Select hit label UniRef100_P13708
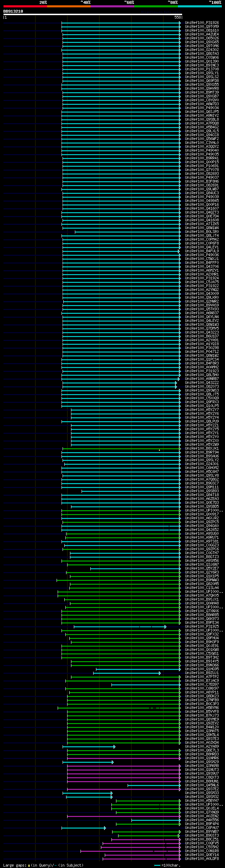The width and height of the screenshot is (225, 868). [202, 69]
